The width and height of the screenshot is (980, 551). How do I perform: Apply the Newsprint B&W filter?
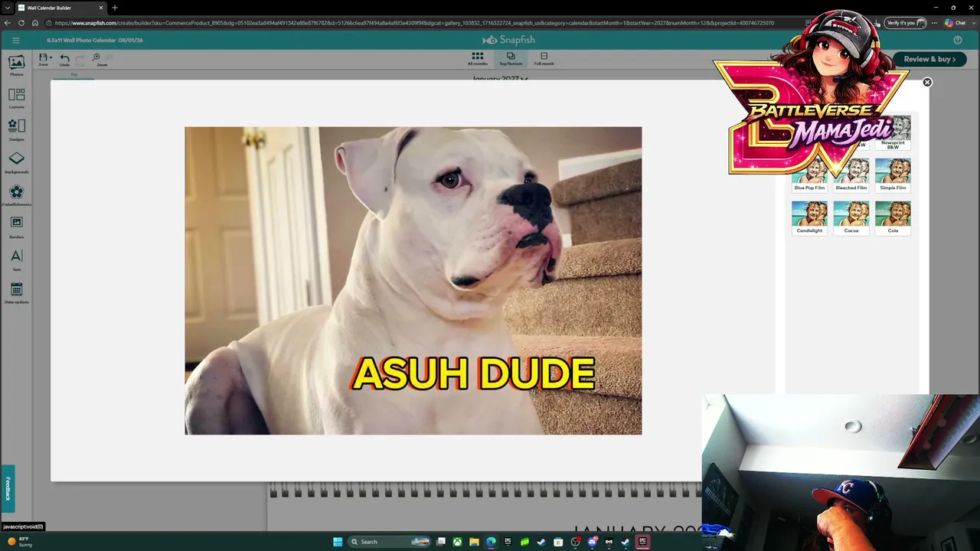click(x=893, y=133)
